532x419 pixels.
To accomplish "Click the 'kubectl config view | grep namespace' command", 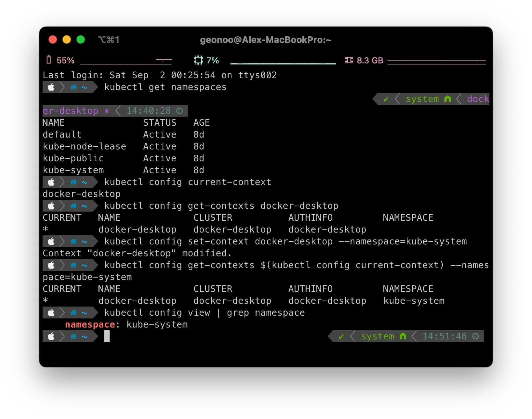I will 204,313.
